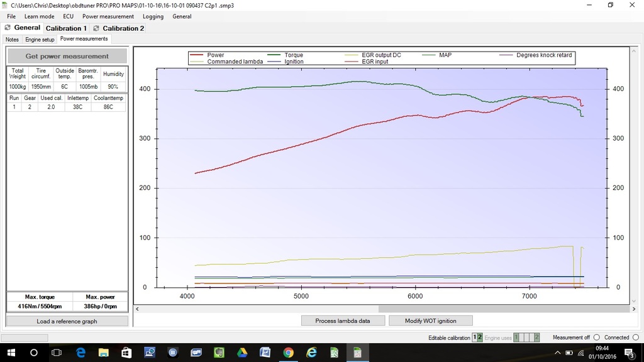Click Load a reference graph
The image size is (644, 362).
click(65, 321)
